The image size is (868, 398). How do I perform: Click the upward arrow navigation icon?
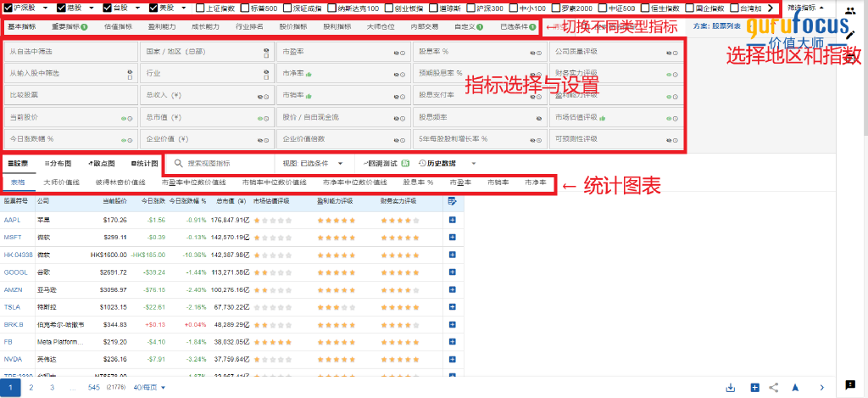point(795,388)
